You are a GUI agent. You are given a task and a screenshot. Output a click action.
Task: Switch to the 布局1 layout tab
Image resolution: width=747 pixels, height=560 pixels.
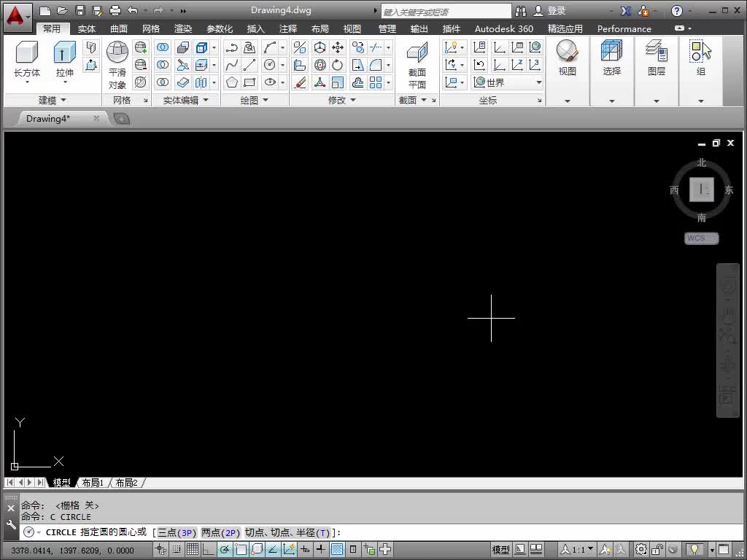pos(93,483)
